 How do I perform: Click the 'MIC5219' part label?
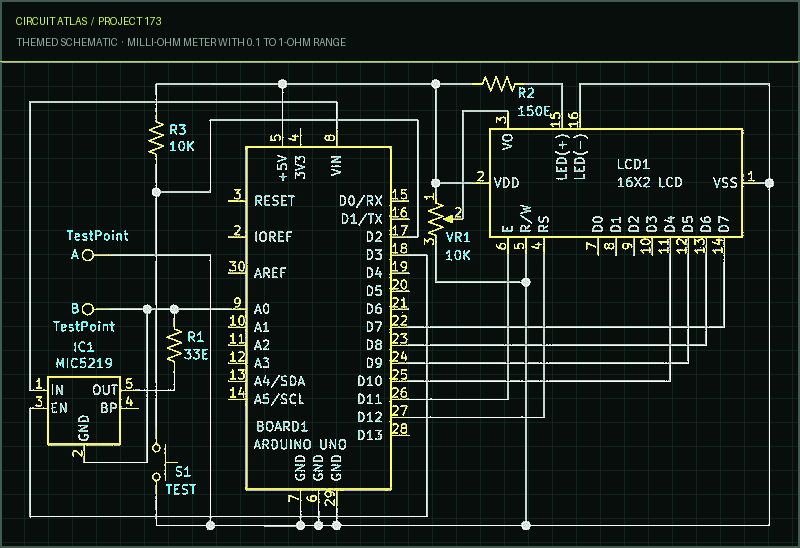point(84,363)
